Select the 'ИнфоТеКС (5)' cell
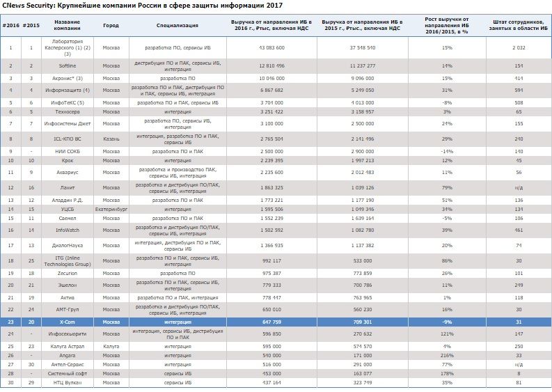Viewport: 552px width, 392px height. point(68,102)
